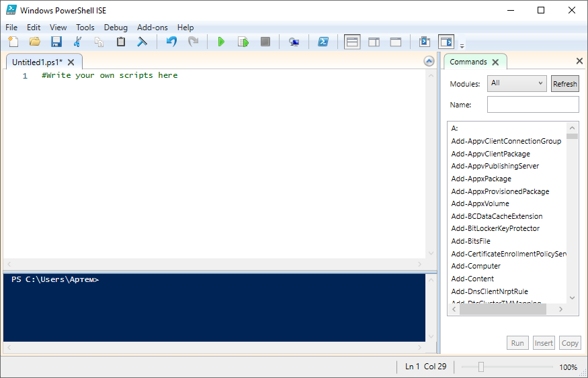Run selection using the toolbar icon
This screenshot has height=378, width=588.
(x=243, y=42)
